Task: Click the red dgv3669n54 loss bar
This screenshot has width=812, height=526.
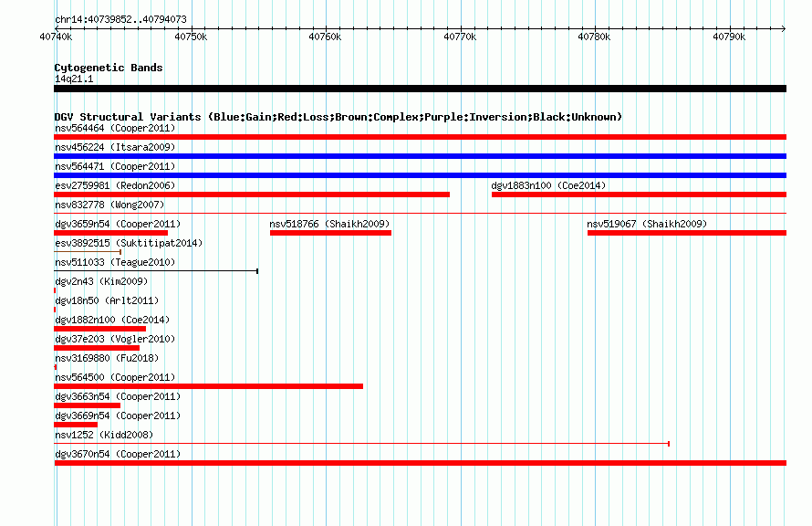Action: tap(76, 425)
